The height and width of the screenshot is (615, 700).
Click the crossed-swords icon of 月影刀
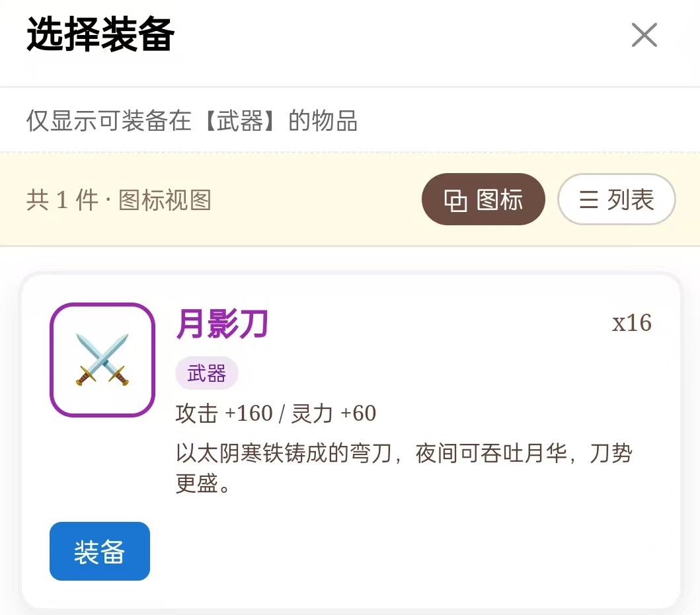tap(101, 359)
